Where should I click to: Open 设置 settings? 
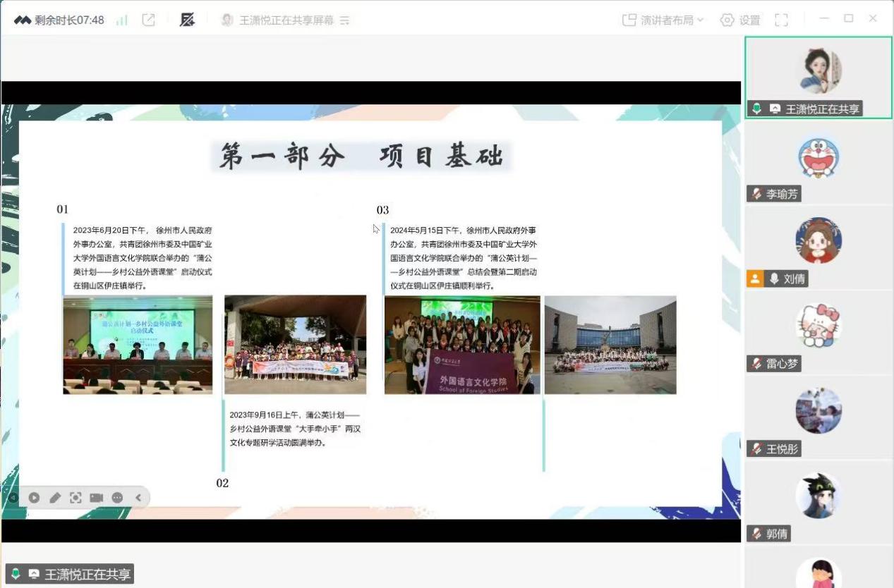[739, 20]
